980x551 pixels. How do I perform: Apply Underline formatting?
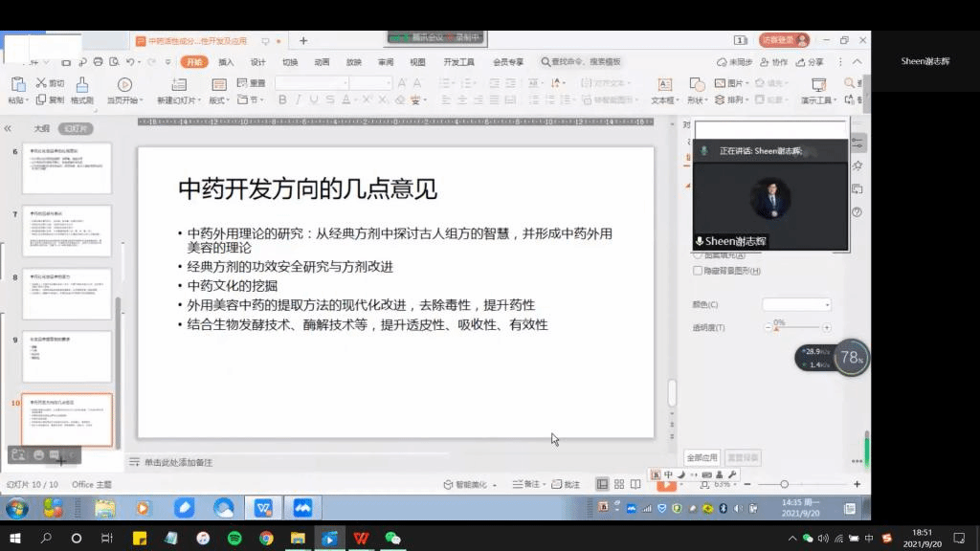click(314, 99)
